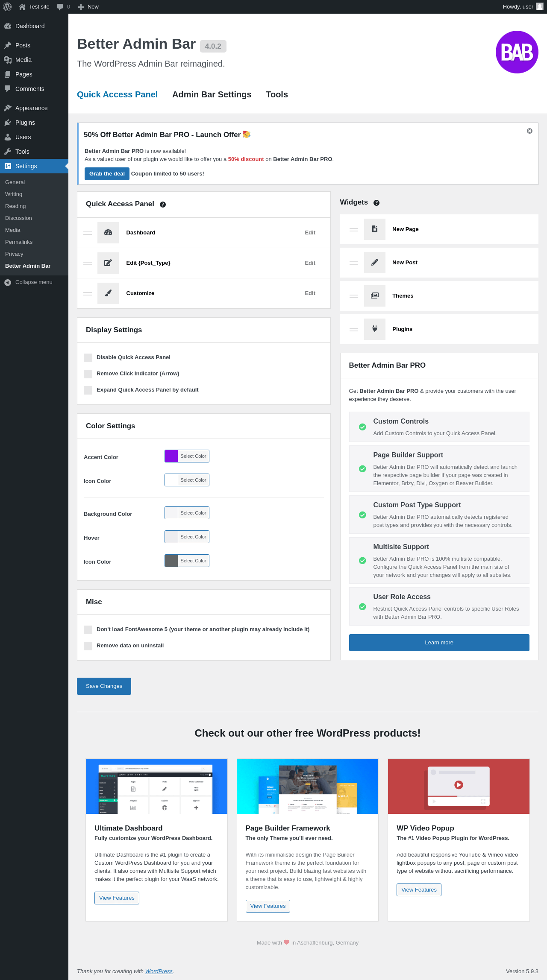Image resolution: width=547 pixels, height=980 pixels.
Task: Click the Customize paintbrush icon
Action: tap(108, 293)
